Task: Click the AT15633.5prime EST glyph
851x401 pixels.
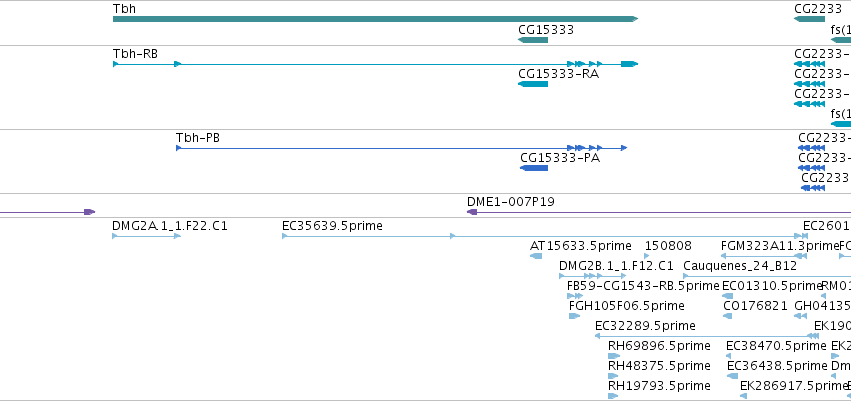Action: (x=536, y=256)
